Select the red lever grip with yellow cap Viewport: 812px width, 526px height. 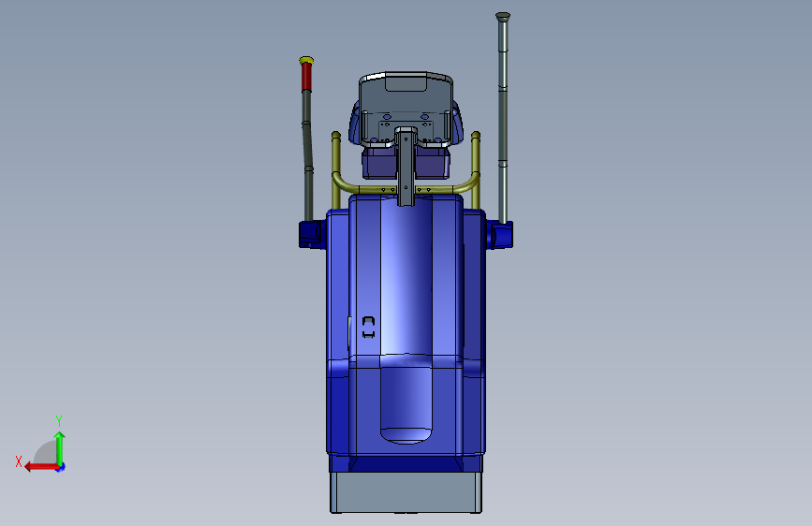pyautogui.click(x=306, y=74)
